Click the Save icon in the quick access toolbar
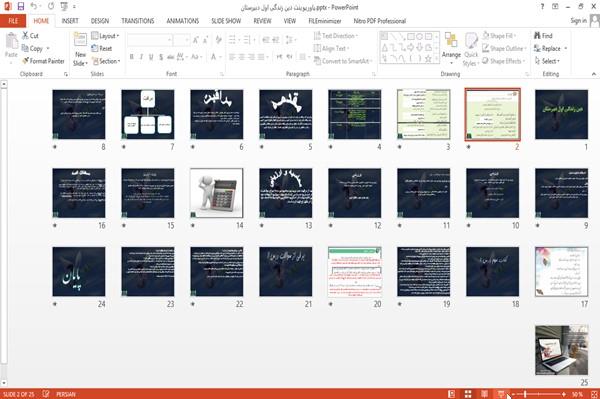Viewport: 600px width, 399px height. pyautogui.click(x=21, y=7)
